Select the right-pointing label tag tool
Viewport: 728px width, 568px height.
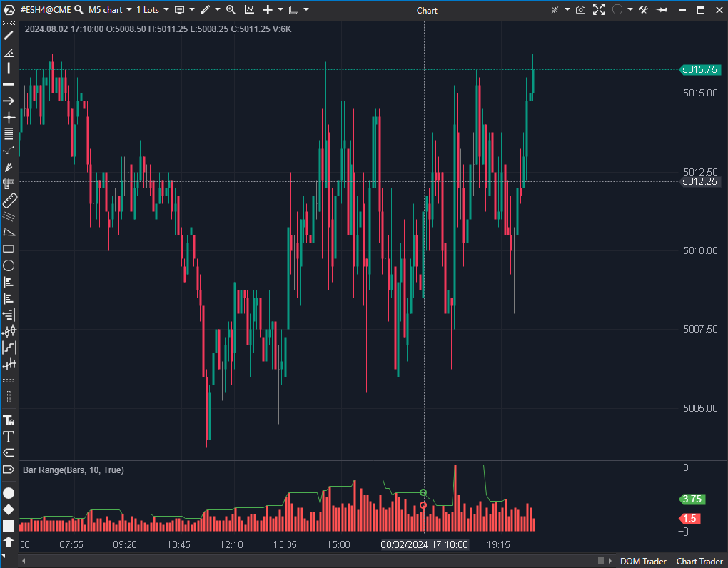click(9, 470)
